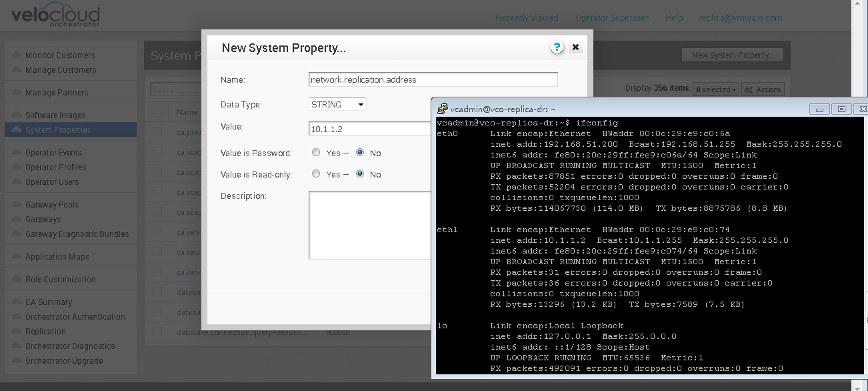
Task: Open the ca.prea property link
Action: coord(189,132)
